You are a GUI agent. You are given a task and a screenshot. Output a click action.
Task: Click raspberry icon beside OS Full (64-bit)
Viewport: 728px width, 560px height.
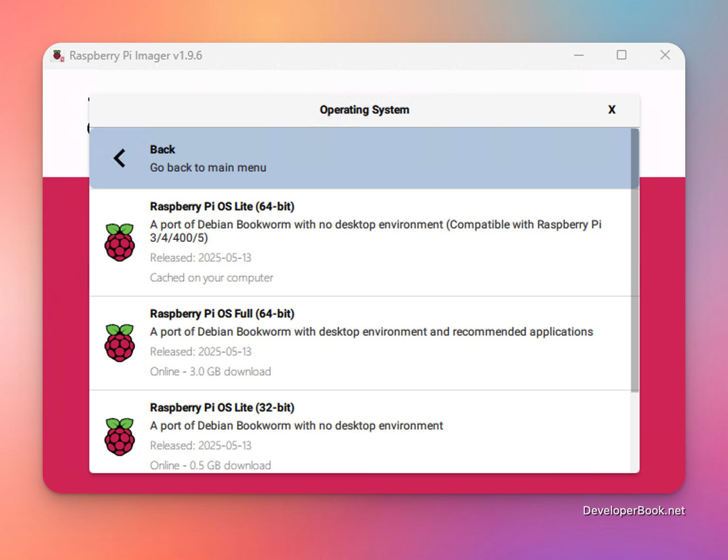(x=120, y=343)
